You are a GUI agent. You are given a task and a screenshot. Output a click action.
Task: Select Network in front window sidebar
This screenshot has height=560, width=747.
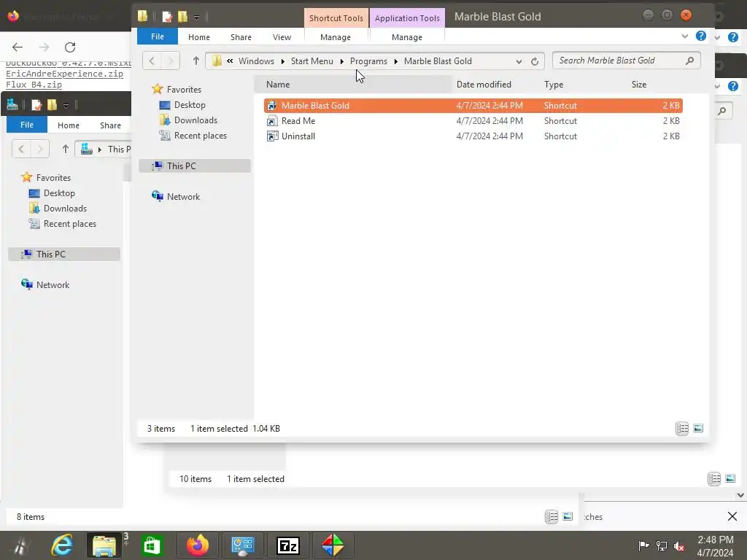coord(183,197)
